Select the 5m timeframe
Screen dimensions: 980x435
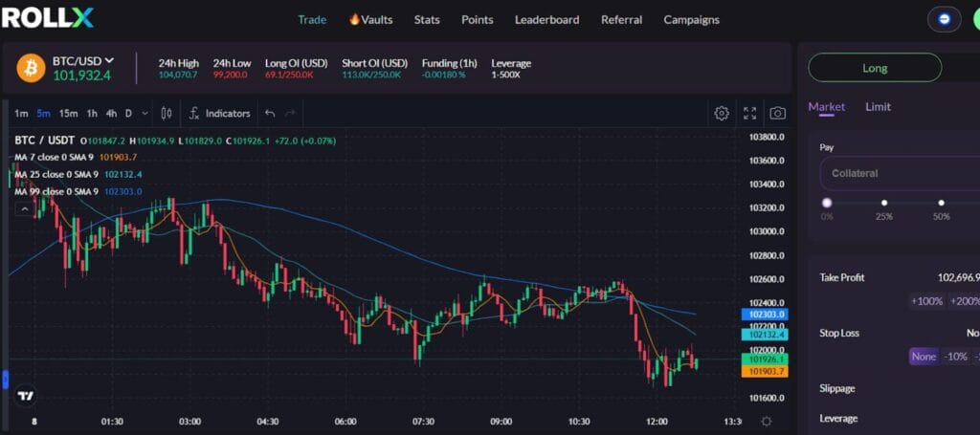43,114
